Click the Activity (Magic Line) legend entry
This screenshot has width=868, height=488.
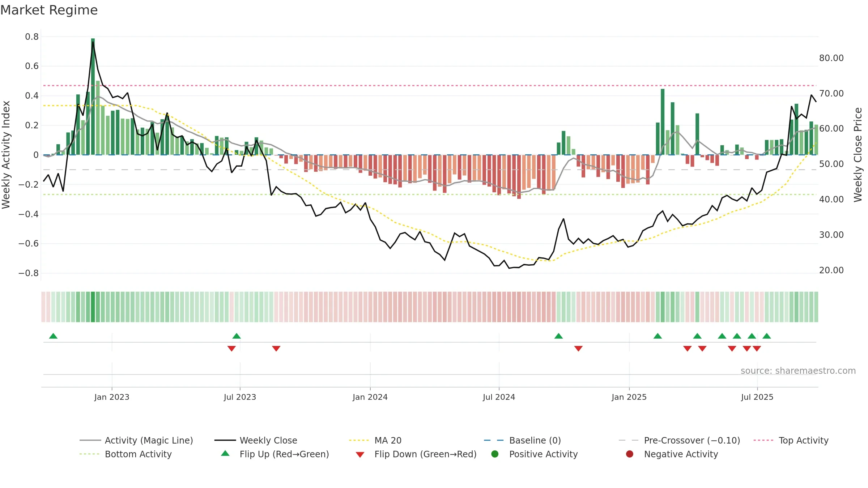click(x=136, y=440)
